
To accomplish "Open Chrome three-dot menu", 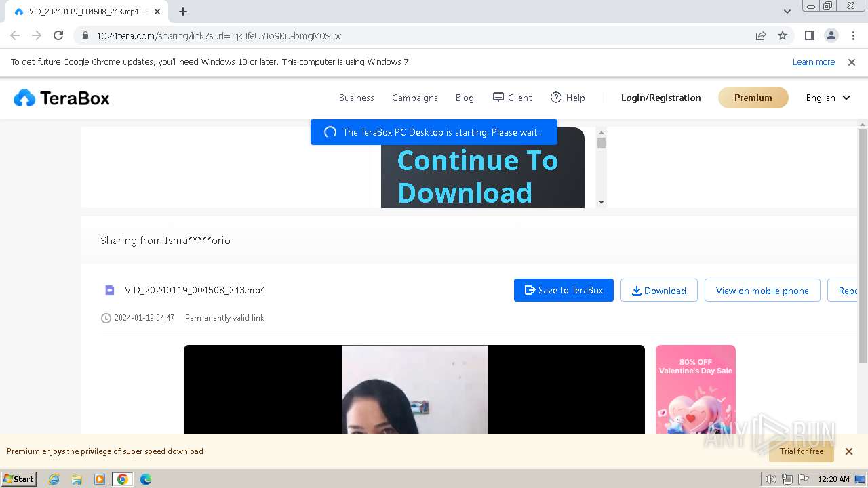I will (x=853, y=36).
